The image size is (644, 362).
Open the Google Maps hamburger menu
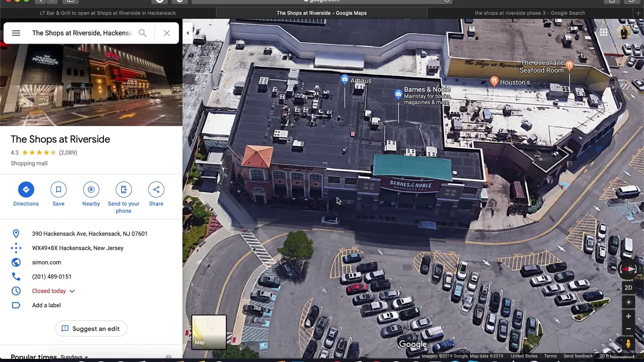pyautogui.click(x=16, y=33)
